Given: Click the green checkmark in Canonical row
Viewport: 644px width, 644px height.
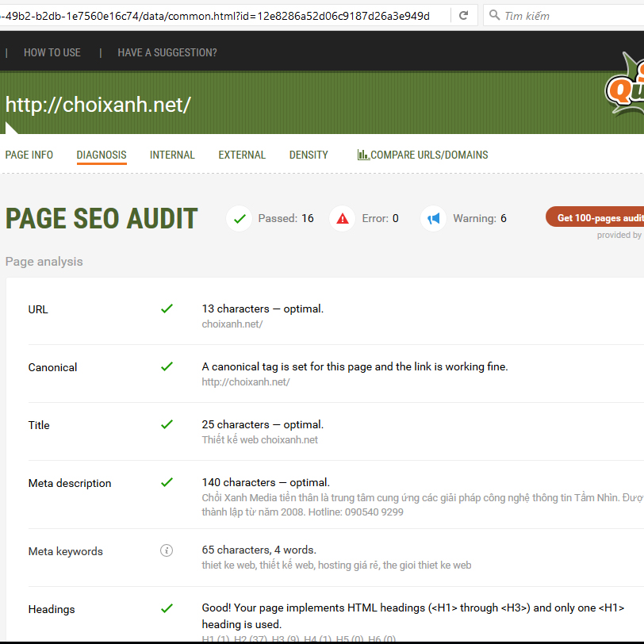Looking at the screenshot, I should click(167, 366).
